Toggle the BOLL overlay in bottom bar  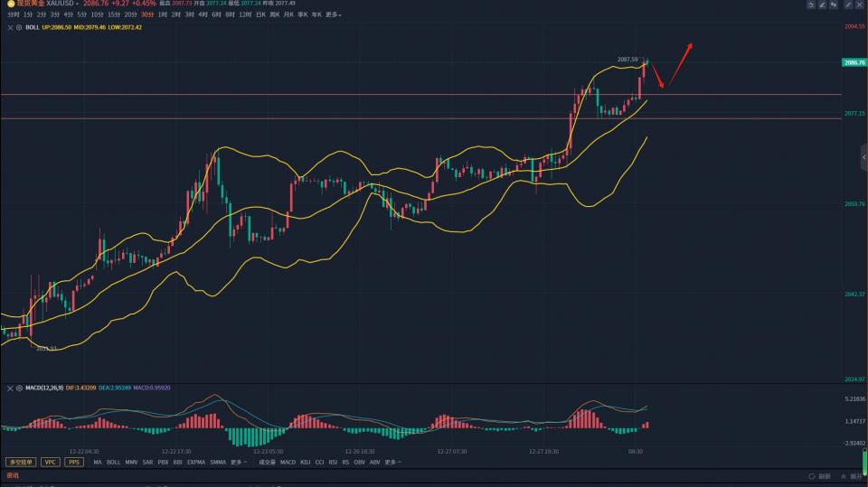tap(114, 462)
